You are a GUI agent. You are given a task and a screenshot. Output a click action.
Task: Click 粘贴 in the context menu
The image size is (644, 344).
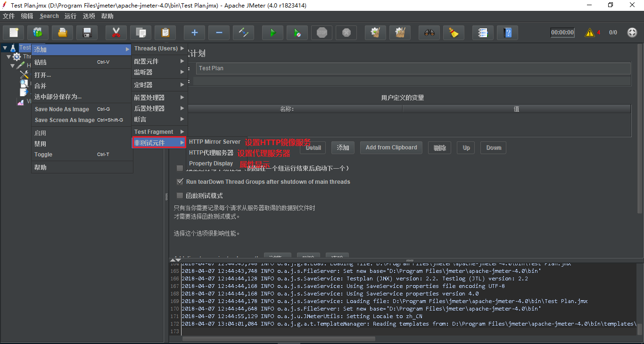click(x=82, y=62)
